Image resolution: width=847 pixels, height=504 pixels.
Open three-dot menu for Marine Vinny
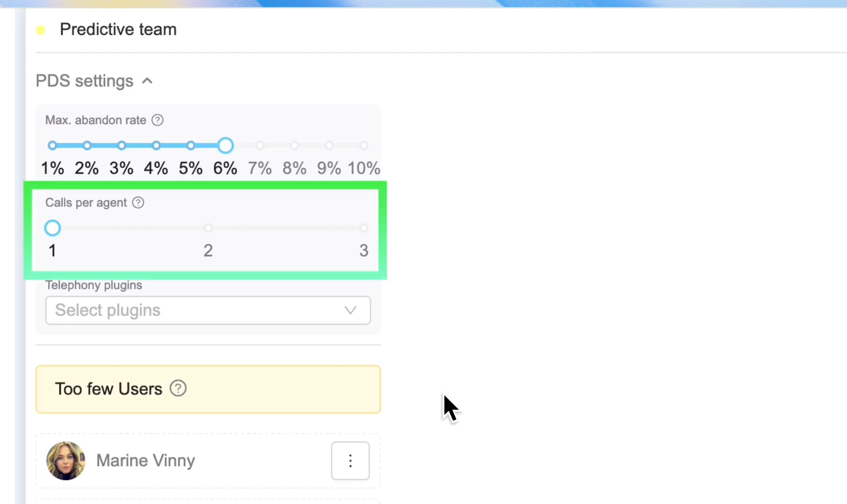pos(350,461)
